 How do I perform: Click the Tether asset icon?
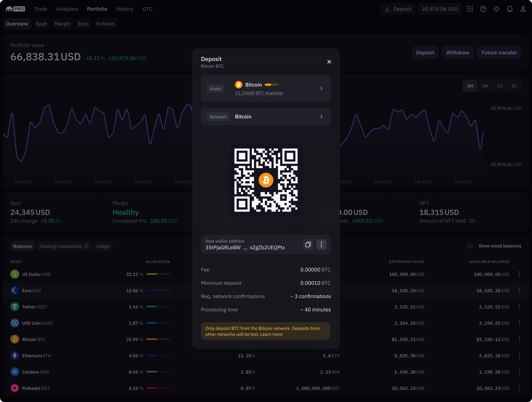15,307
